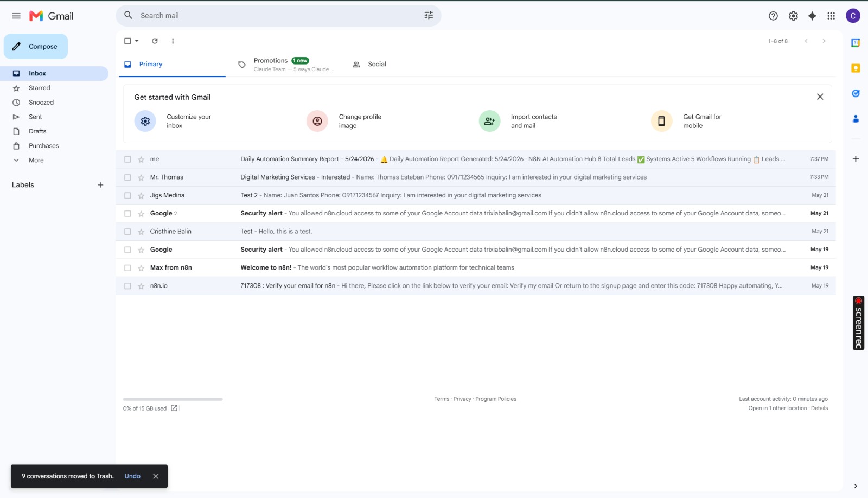The height and width of the screenshot is (498, 868).
Task: Go to newer messages page arrow
Action: [806, 41]
